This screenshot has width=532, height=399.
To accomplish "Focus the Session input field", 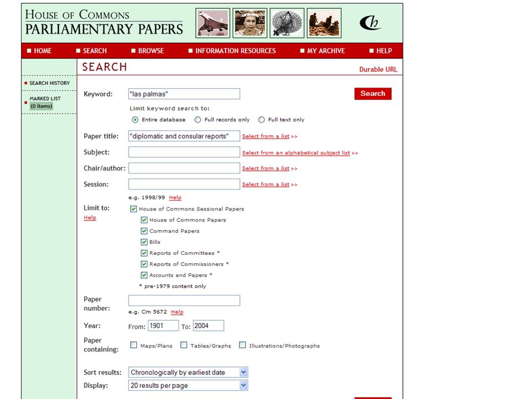I will click(x=184, y=184).
